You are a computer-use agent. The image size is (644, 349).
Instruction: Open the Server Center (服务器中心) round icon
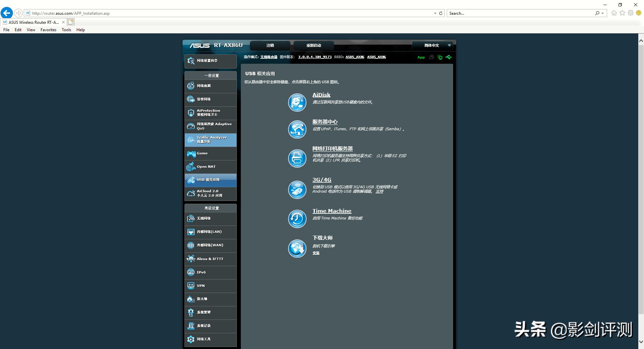pyautogui.click(x=297, y=129)
